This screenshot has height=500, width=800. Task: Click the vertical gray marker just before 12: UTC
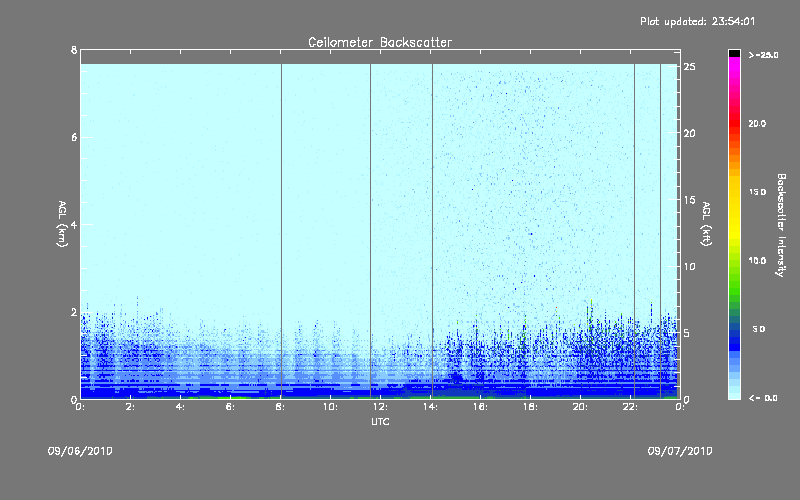click(x=370, y=231)
